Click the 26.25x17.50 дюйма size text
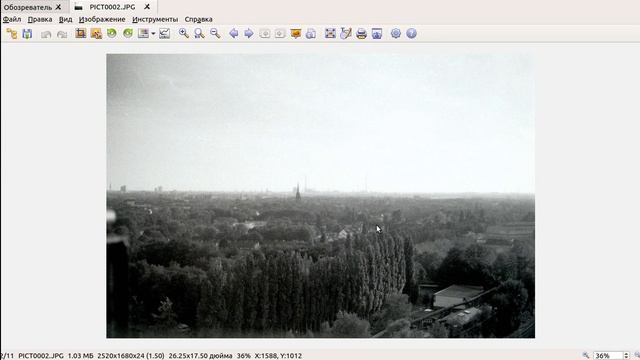The width and height of the screenshot is (640, 360). (x=200, y=356)
